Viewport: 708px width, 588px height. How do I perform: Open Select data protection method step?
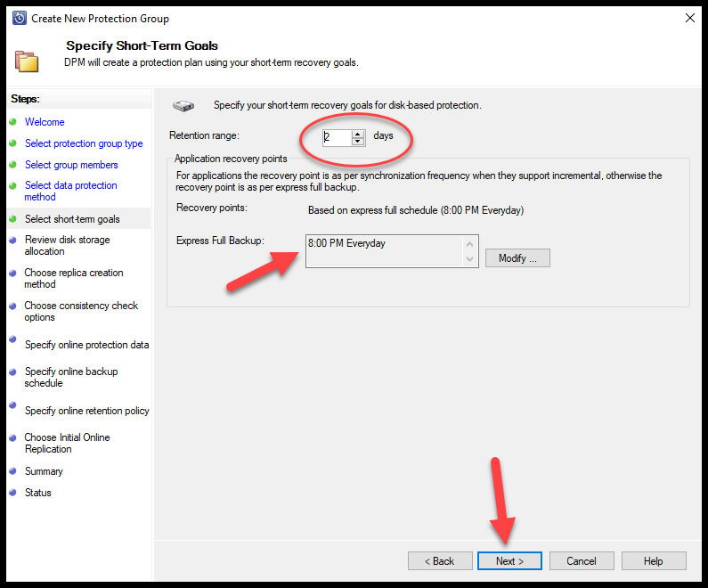pyautogui.click(x=70, y=191)
